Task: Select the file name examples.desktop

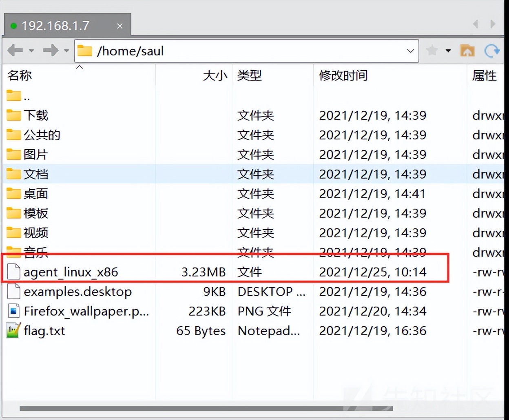Action: [78, 292]
